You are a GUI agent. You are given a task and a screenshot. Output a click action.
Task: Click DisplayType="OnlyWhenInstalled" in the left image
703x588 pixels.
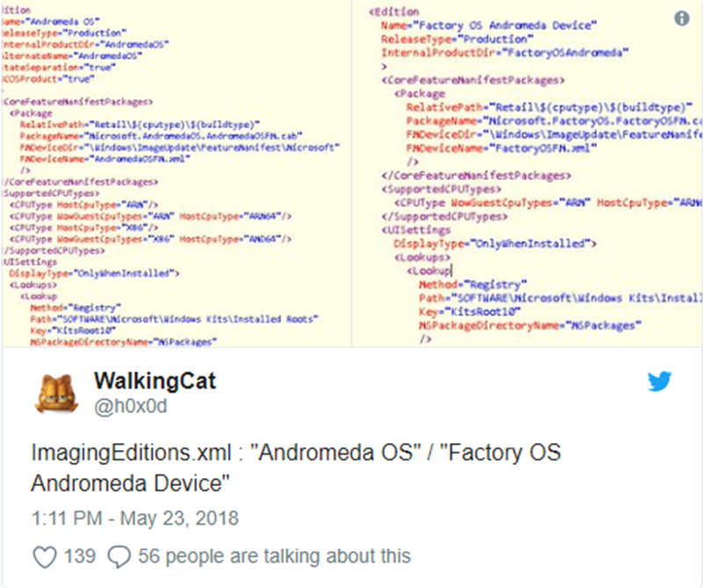(95, 272)
